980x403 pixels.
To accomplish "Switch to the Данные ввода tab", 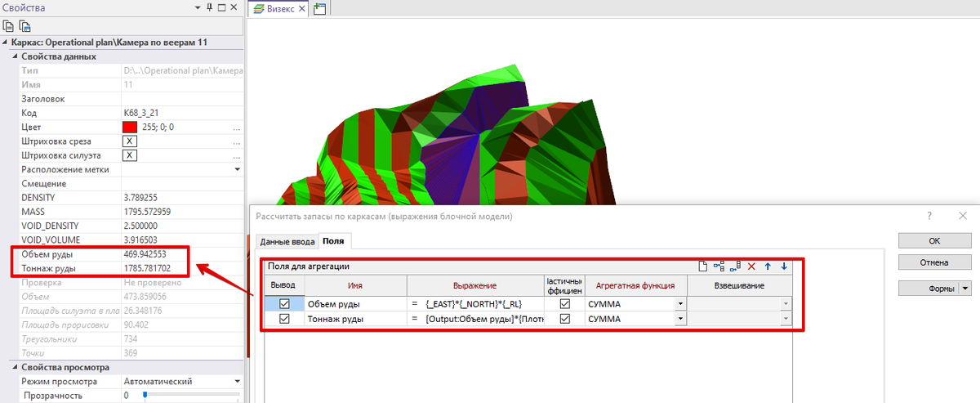I will click(286, 241).
